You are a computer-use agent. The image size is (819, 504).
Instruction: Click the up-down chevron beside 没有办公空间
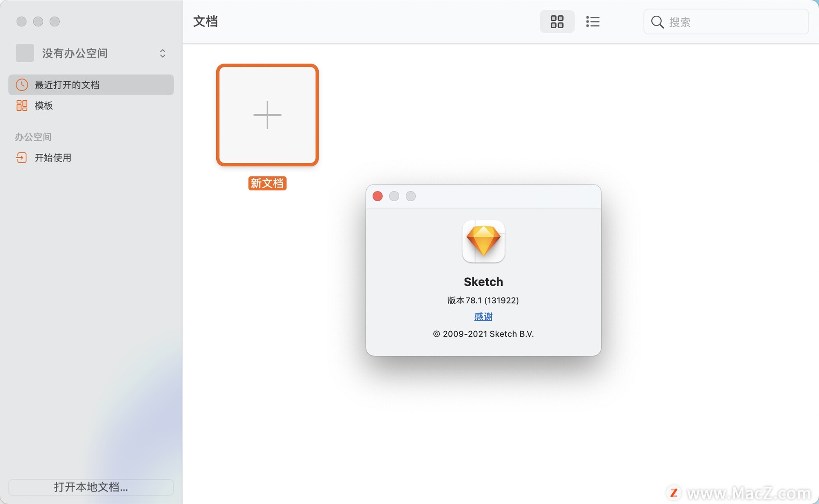tap(163, 53)
